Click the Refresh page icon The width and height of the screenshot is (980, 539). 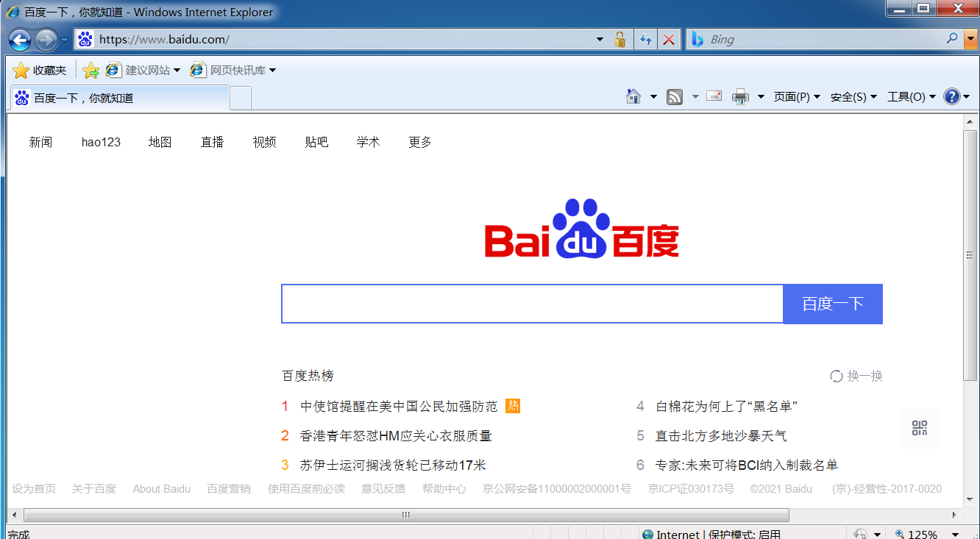(645, 40)
